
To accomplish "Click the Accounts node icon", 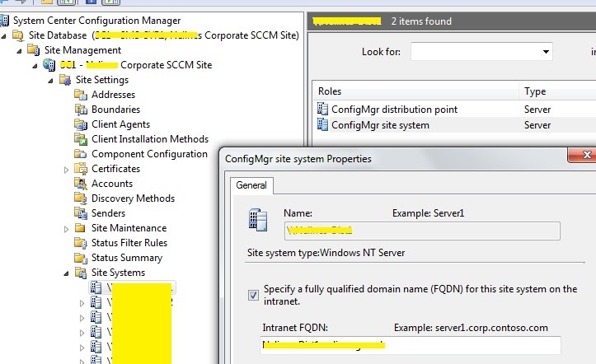I will 81,184.
